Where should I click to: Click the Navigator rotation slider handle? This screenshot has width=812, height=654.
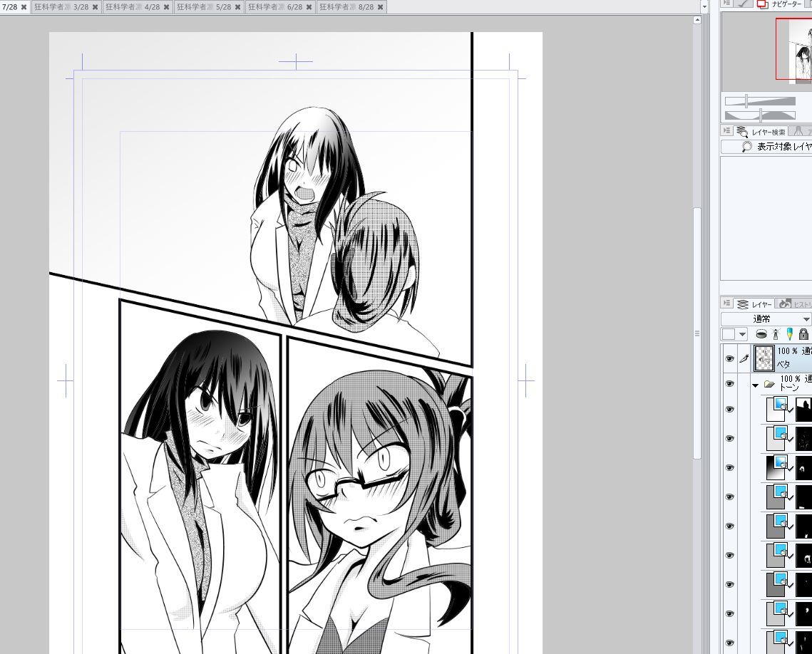tap(760, 115)
